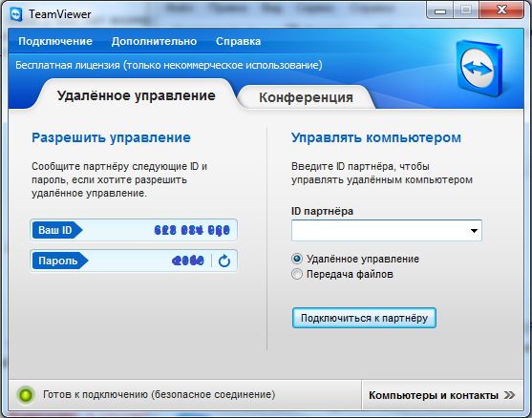Image resolution: width=532 pixels, height=418 pixels.
Task: Switch to the Удалённое управление tab
Action: coord(136,95)
